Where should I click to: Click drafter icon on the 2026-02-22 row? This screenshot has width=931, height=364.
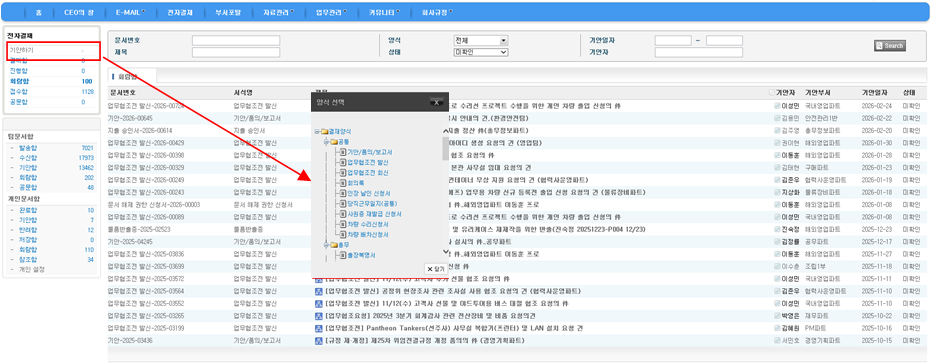click(x=777, y=118)
